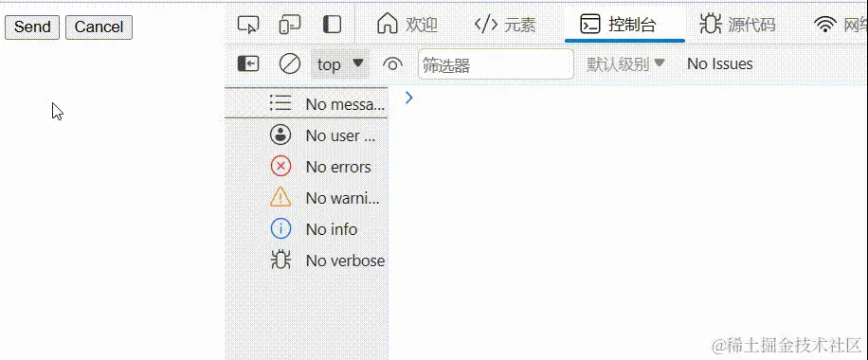The height and width of the screenshot is (360, 868).
Task: Filter by No info row
Action: coord(306,229)
